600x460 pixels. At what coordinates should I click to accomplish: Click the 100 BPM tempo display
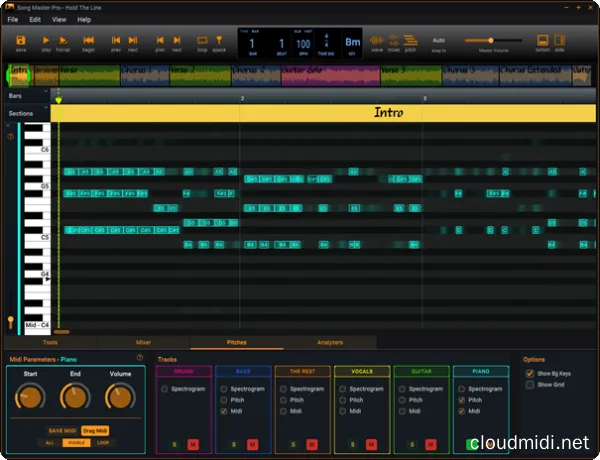point(303,44)
